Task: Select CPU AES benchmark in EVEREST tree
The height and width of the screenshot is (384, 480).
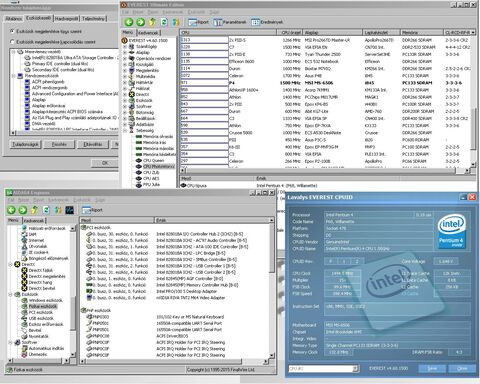Action: (151, 178)
